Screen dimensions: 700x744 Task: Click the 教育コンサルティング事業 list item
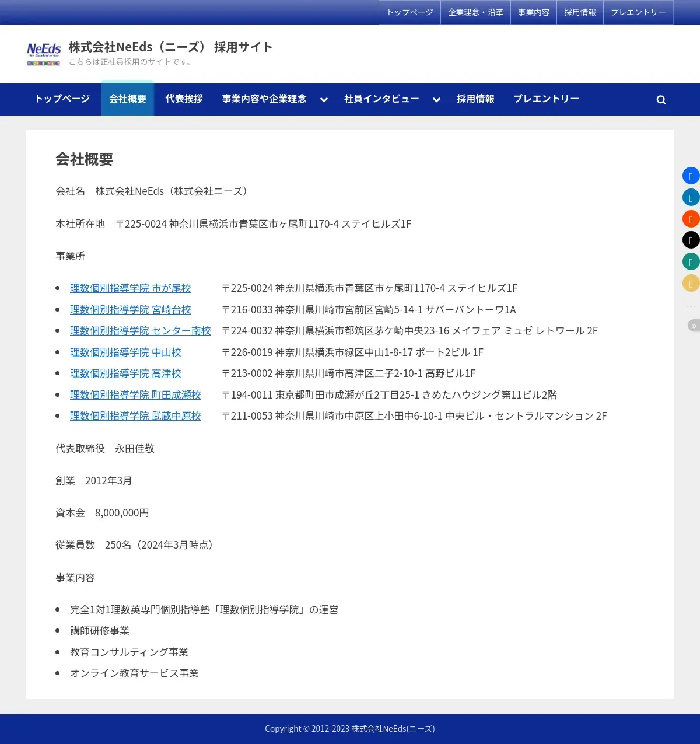pos(129,652)
